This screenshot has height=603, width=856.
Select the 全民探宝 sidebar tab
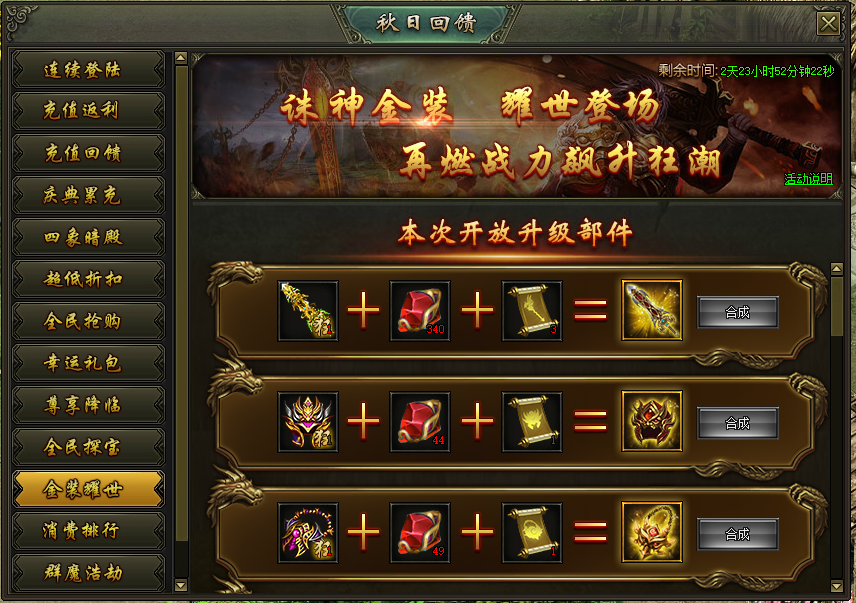[88, 447]
